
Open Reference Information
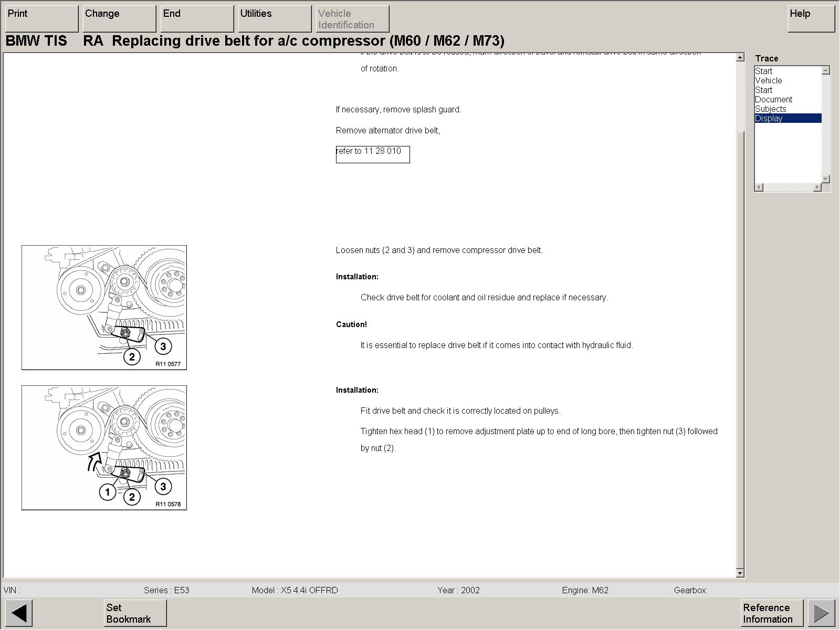click(x=771, y=613)
